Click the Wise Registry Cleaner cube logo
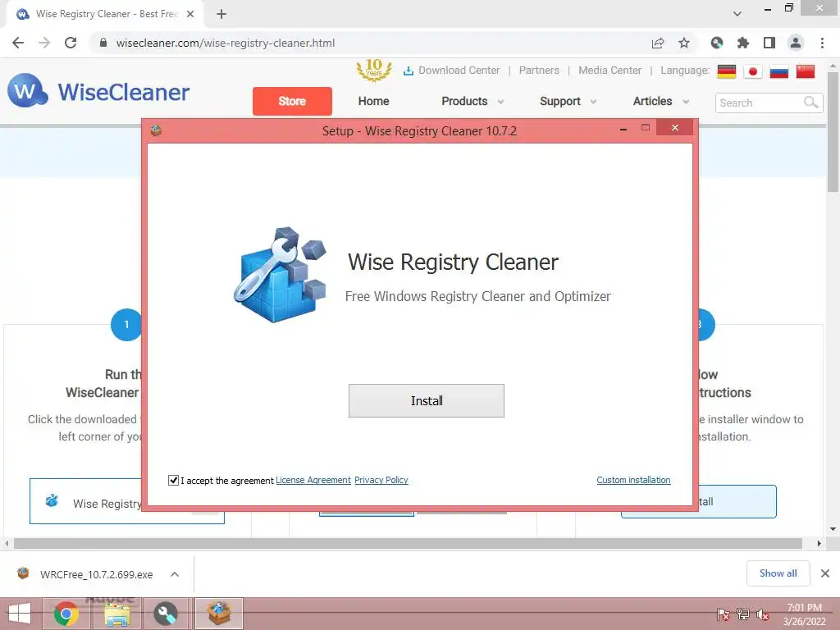Image resolution: width=840 pixels, height=630 pixels. pos(281,274)
